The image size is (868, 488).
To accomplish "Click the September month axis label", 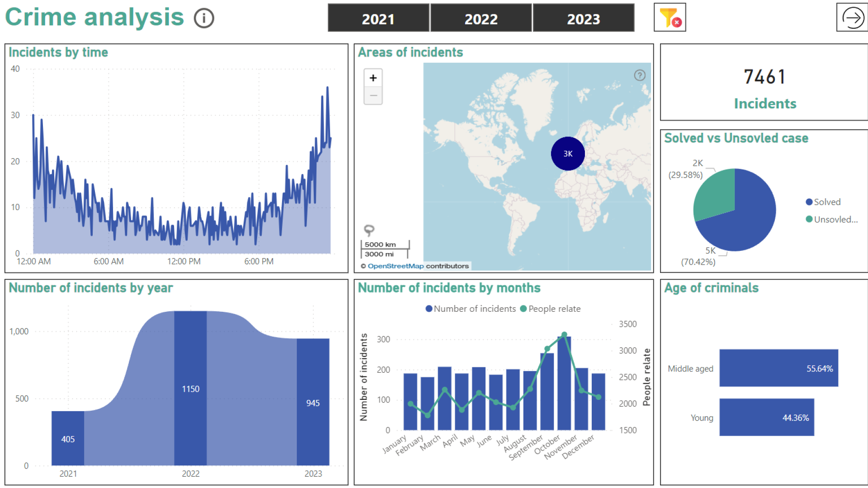I will pyautogui.click(x=526, y=448).
